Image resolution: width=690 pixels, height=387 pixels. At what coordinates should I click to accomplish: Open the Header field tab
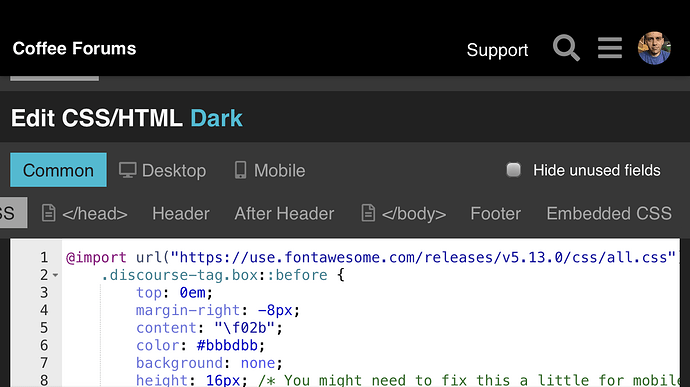click(x=181, y=214)
